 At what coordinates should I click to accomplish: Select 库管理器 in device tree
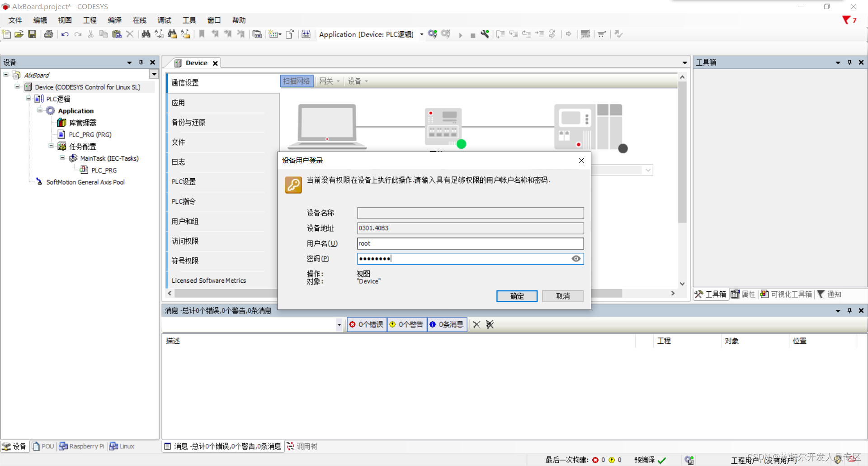click(x=82, y=123)
